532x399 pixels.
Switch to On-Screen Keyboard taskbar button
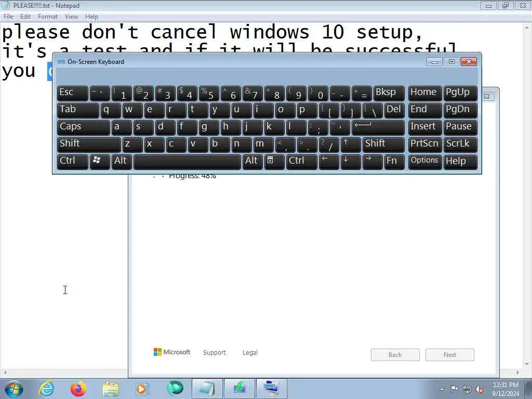[271, 389]
